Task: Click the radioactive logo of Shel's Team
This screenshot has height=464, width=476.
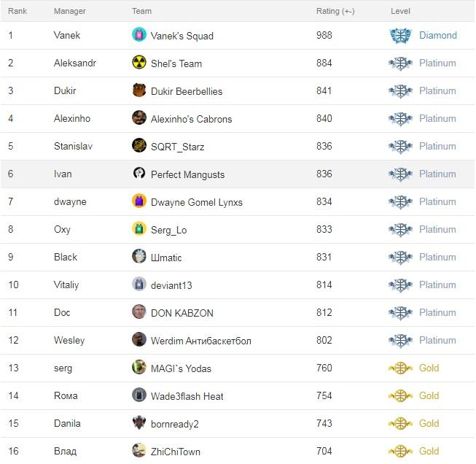Action: click(139, 62)
